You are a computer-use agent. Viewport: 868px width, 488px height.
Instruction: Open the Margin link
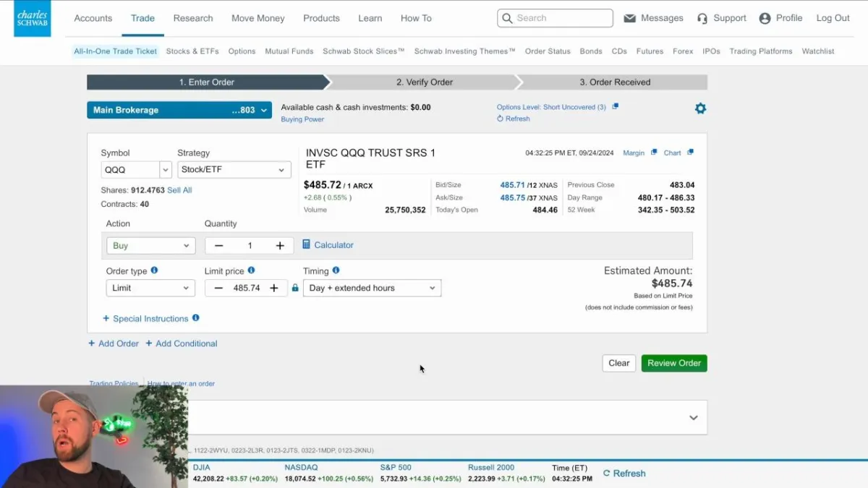tap(634, 153)
